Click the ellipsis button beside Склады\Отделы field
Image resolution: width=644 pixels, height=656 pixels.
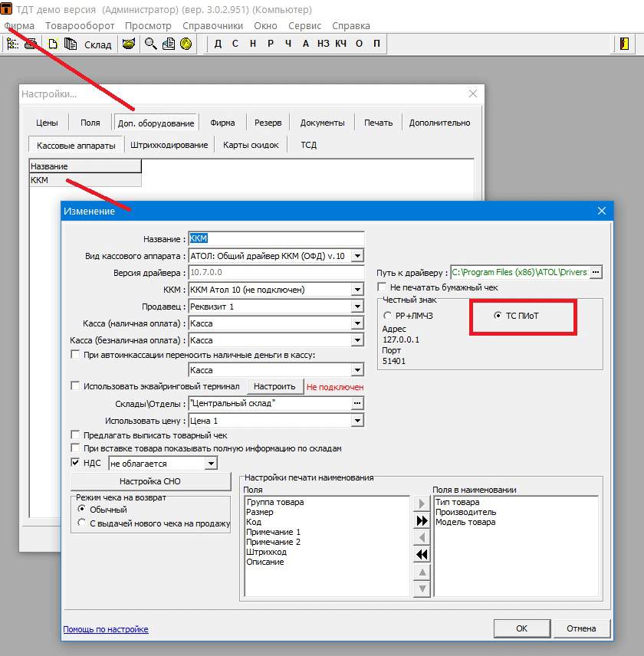click(x=357, y=403)
